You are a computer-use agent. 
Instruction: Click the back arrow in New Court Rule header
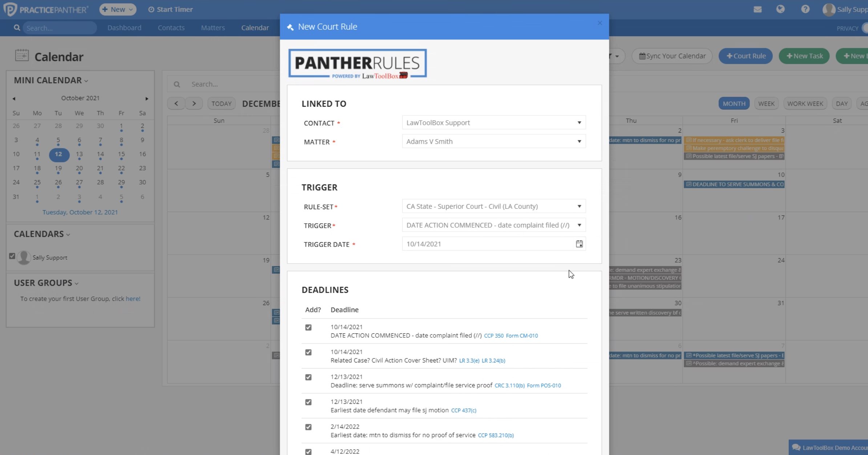pos(290,27)
